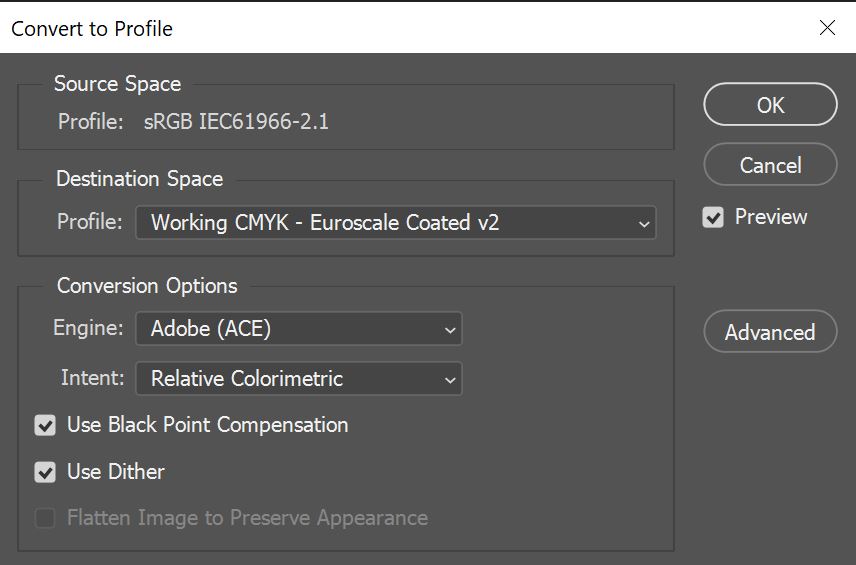Viewport: 856px width, 565px height.
Task: Click the Source Space group heading
Action: point(117,84)
